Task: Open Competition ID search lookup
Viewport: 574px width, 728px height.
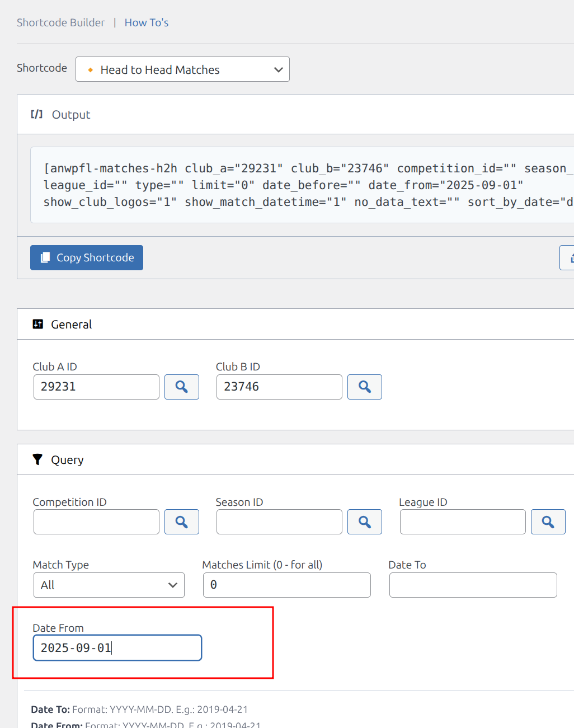Action: pos(181,522)
